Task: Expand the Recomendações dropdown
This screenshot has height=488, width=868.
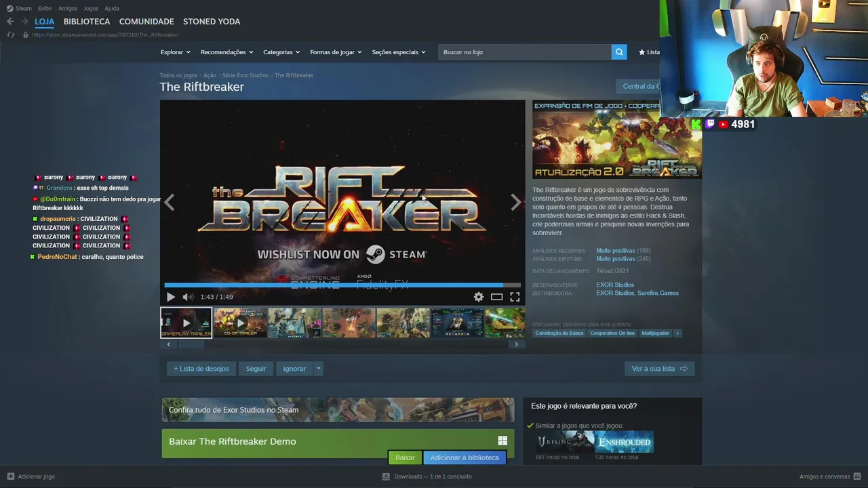Action: pos(226,52)
